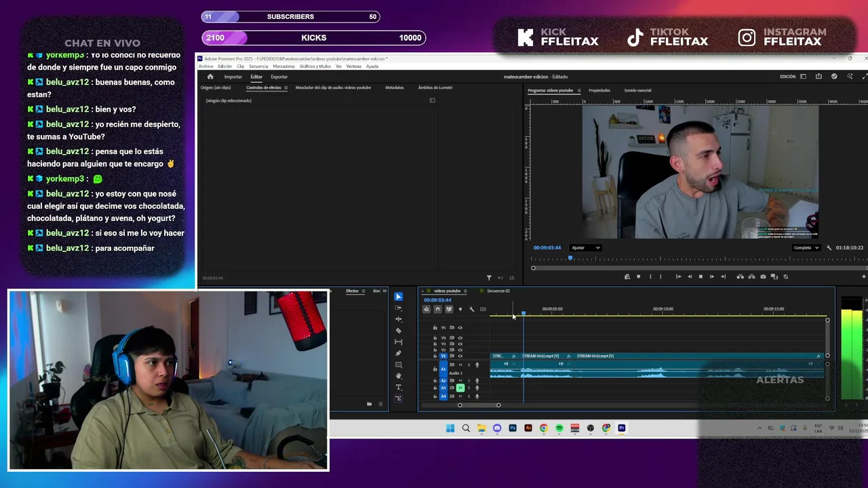
Task: Step forward one frame in Program monitor
Action: pos(711,277)
